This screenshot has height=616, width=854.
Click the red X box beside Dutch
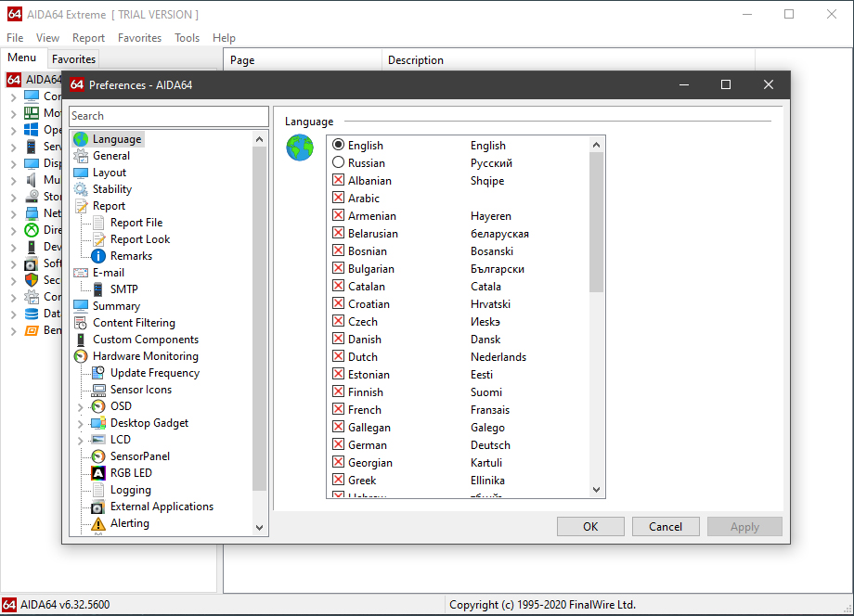click(338, 356)
